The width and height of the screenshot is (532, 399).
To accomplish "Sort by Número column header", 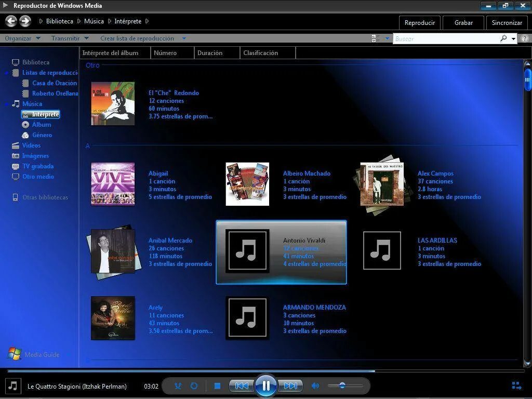I will [x=172, y=53].
